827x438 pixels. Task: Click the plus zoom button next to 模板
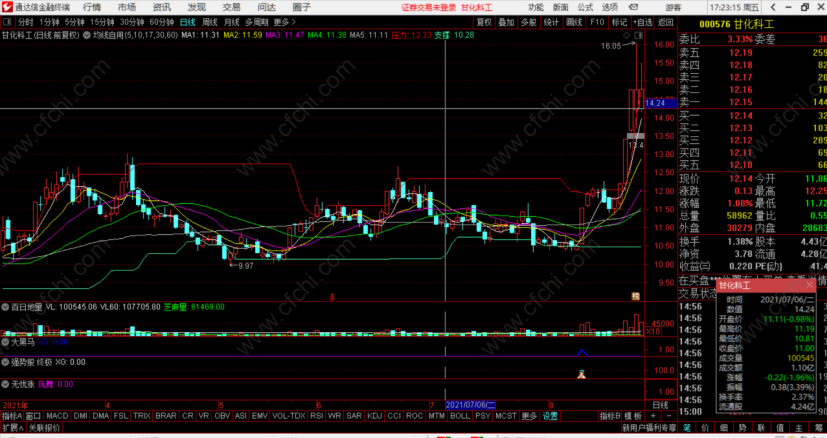click(x=653, y=416)
